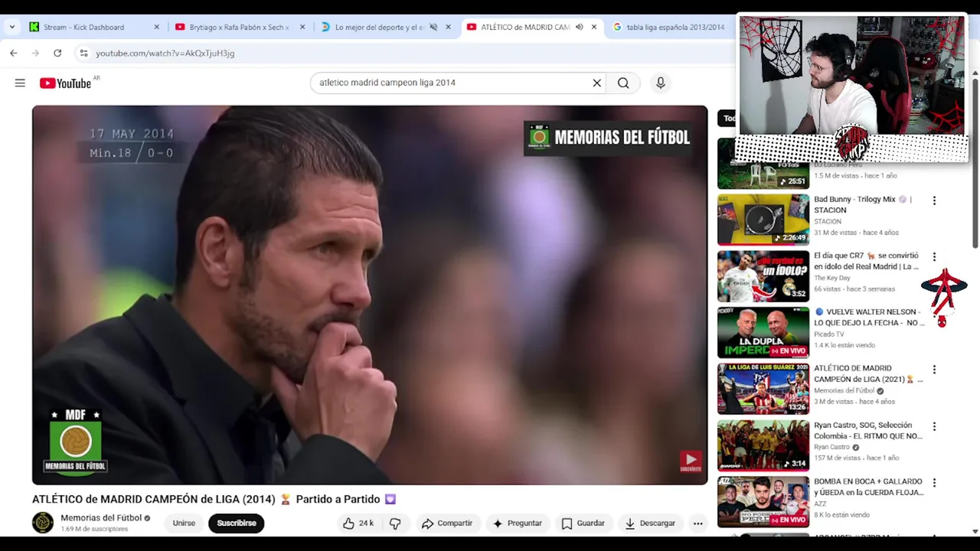Join the channel with the Unirse button

tap(184, 523)
